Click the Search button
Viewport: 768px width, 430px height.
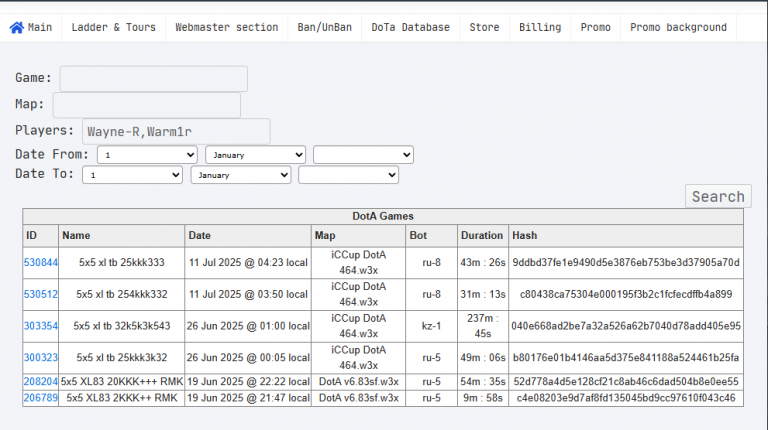click(x=718, y=196)
